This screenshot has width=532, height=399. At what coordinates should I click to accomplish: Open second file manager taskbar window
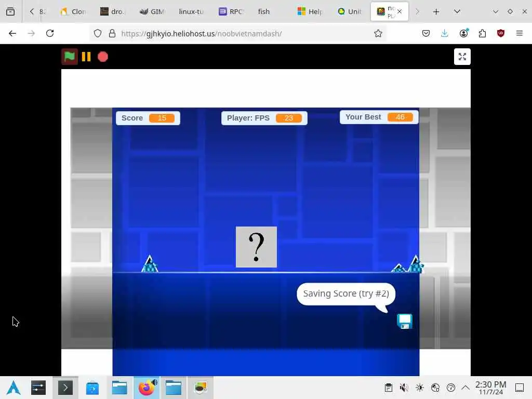coord(174,388)
